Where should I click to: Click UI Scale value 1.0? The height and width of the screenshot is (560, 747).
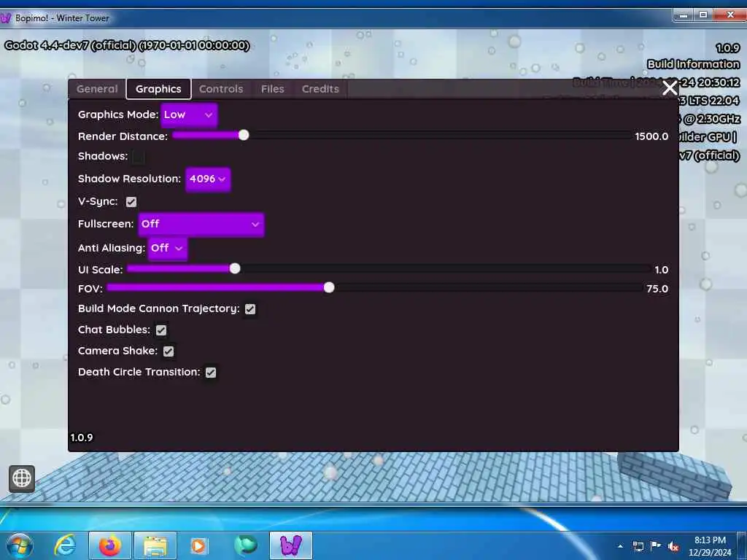point(661,270)
